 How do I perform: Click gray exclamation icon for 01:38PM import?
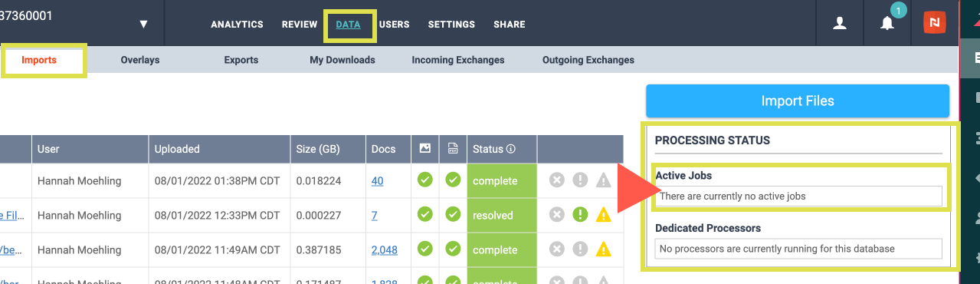(580, 180)
